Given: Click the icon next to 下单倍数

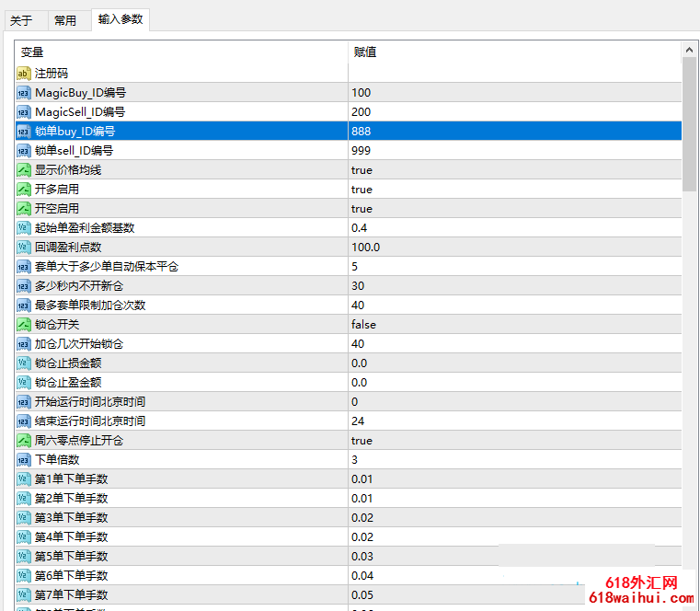Looking at the screenshot, I should point(24,459).
